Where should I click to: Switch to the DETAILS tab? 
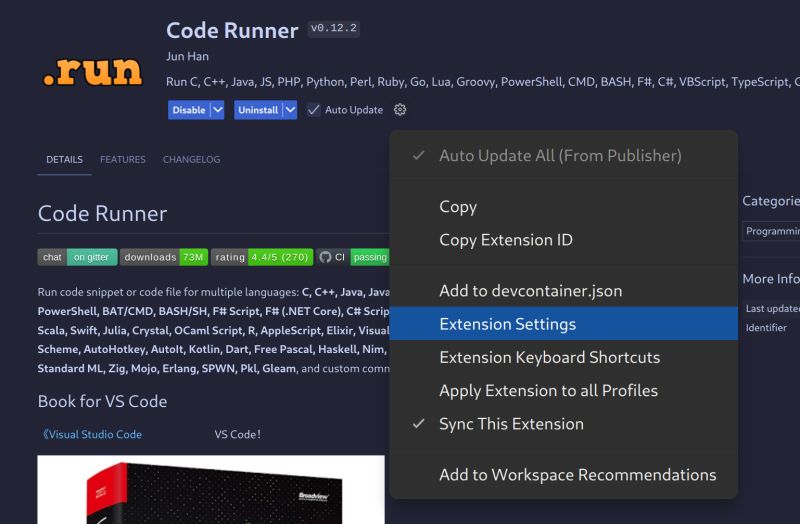pos(64,160)
